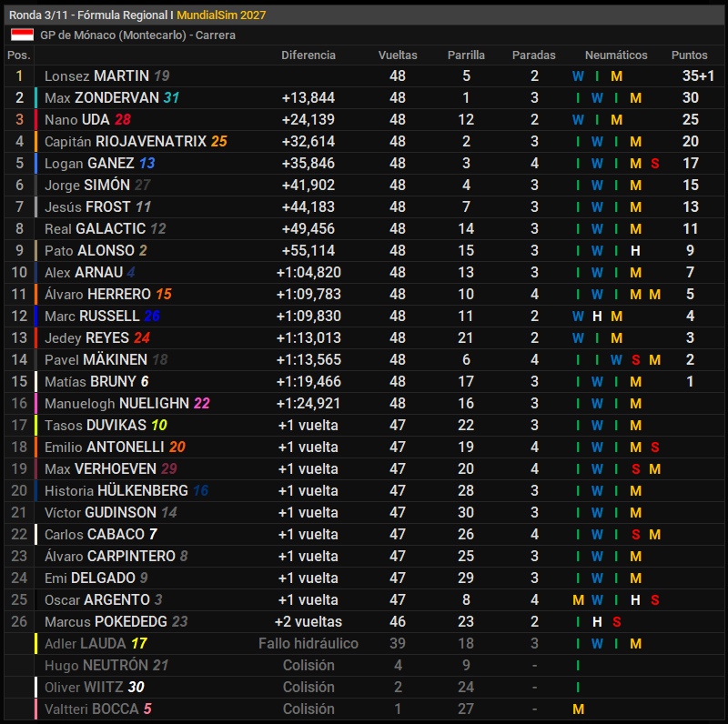Click the Fallo hidráulico status for LAUDA
The width and height of the screenshot is (728, 724).
point(308,643)
